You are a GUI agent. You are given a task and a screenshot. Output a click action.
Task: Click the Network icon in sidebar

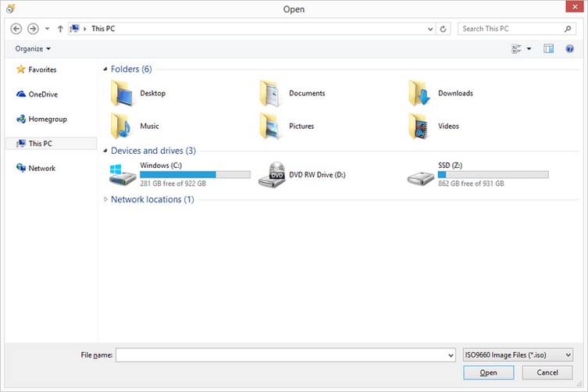(21, 168)
